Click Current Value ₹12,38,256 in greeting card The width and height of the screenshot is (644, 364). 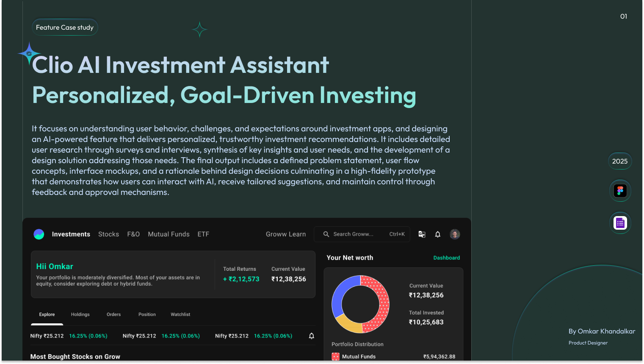pos(289,279)
